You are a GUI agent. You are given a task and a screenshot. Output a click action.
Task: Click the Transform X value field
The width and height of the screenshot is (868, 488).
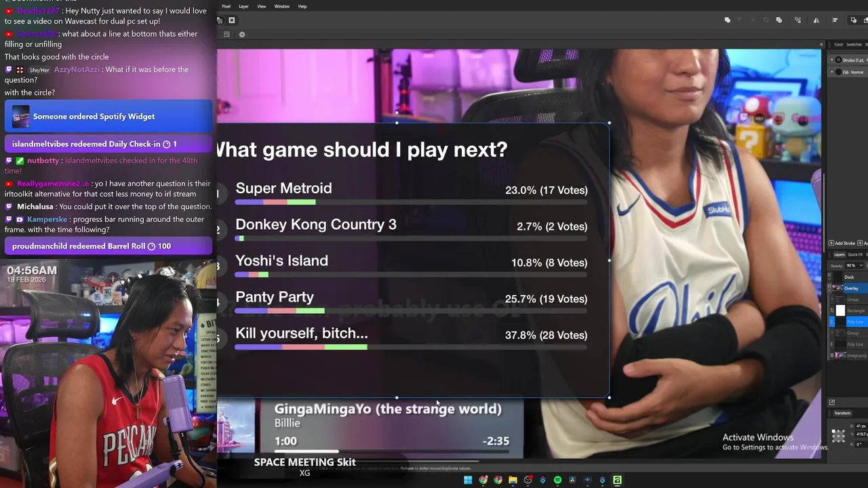click(x=861, y=426)
